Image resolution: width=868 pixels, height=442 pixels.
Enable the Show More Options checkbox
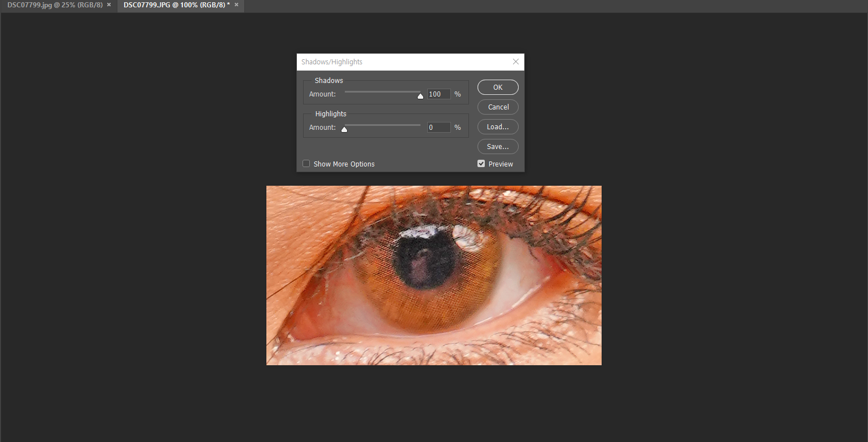tap(306, 164)
